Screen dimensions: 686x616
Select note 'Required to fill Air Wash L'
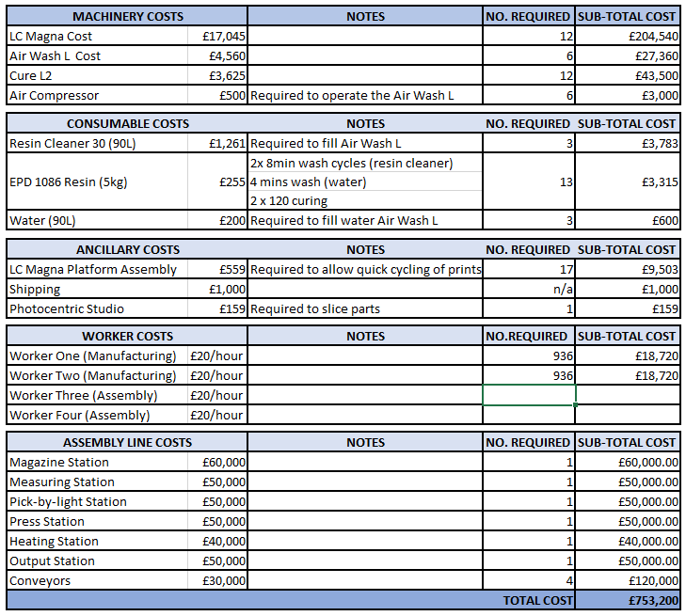(x=365, y=143)
